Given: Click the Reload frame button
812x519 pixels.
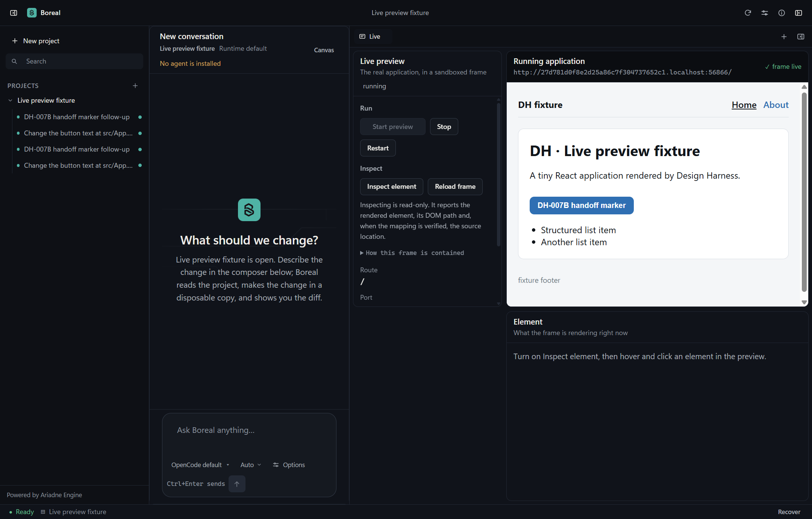Looking at the screenshot, I should [x=455, y=187].
